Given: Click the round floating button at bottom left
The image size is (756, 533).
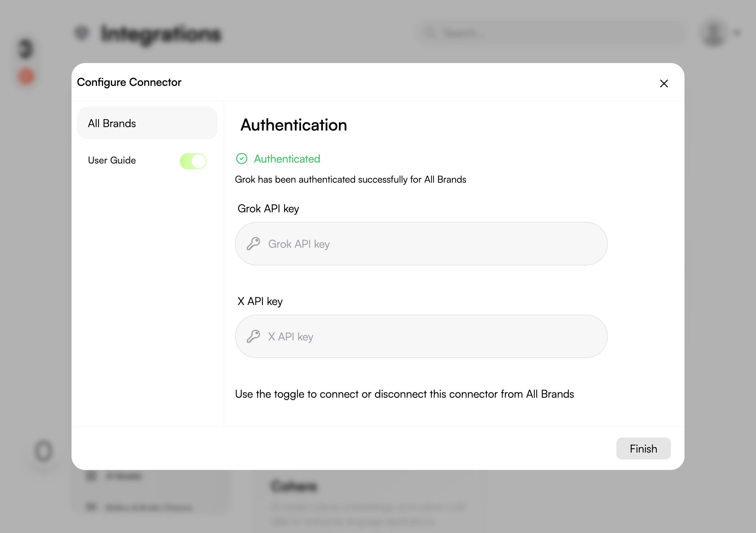Looking at the screenshot, I should coord(44,451).
